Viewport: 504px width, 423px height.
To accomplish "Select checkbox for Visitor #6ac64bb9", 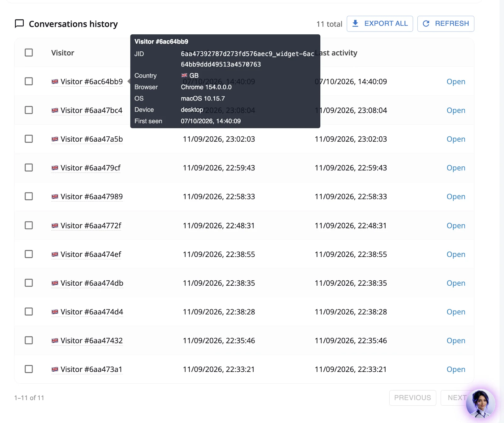I will pos(29,81).
